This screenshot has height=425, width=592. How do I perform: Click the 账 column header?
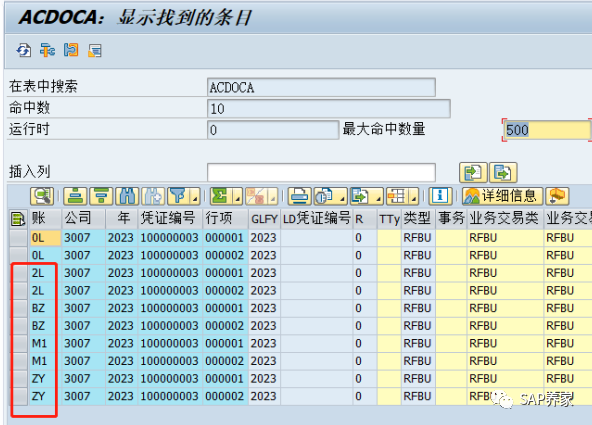coord(45,219)
